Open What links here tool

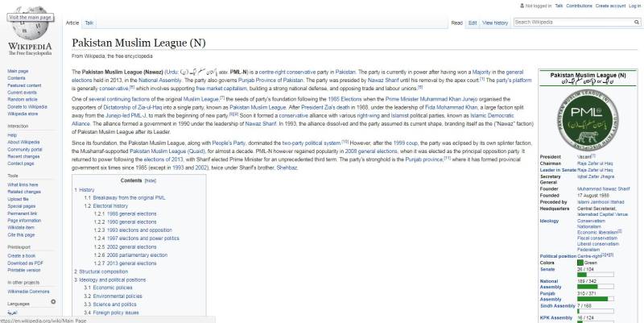coord(23,185)
